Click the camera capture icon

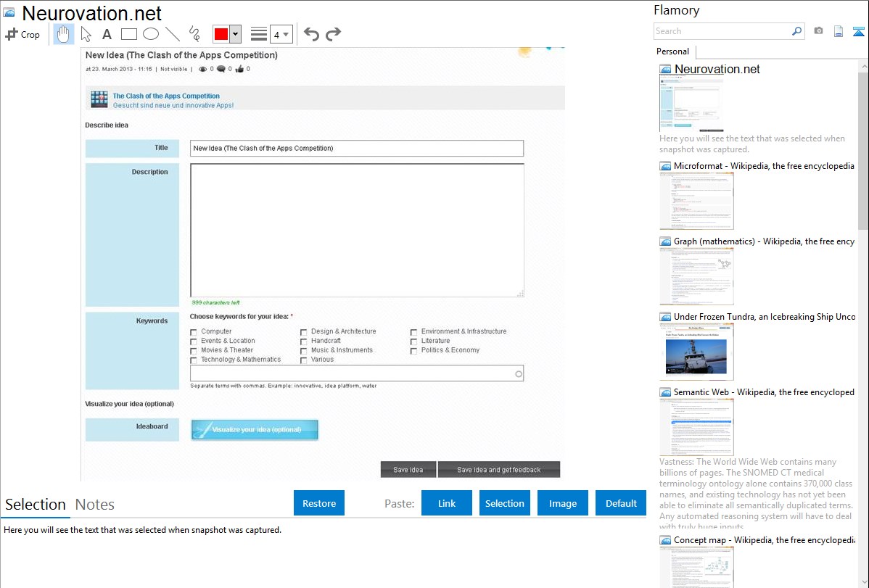(x=818, y=31)
